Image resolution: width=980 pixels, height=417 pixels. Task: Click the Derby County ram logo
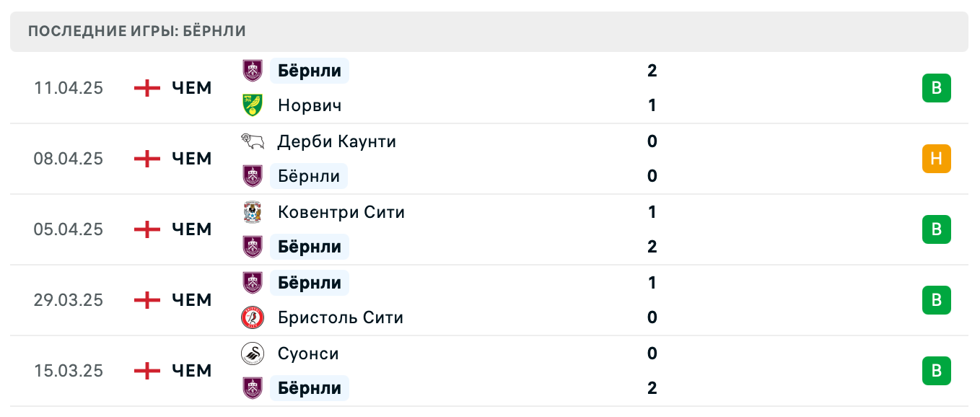tap(253, 141)
